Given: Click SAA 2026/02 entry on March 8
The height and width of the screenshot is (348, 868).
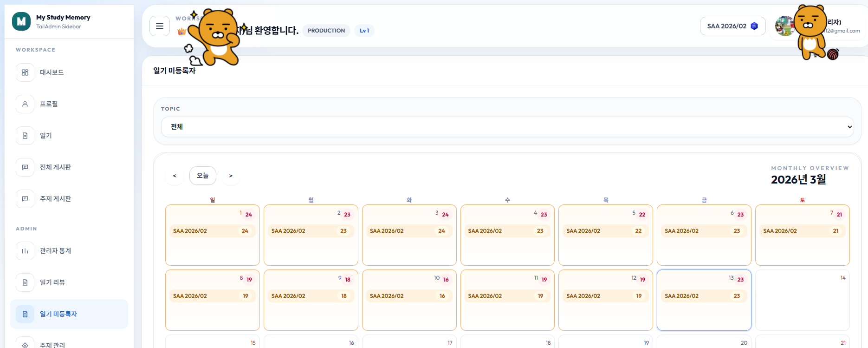Looking at the screenshot, I should pyautogui.click(x=213, y=296).
